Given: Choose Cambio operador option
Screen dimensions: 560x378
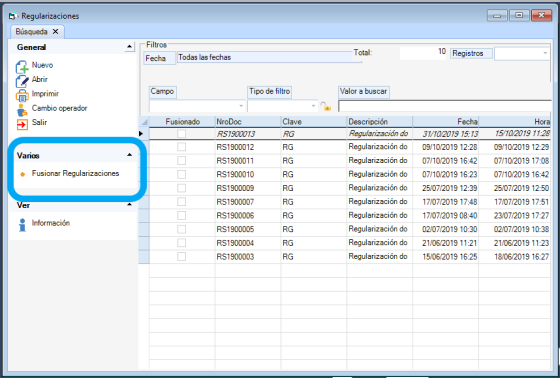Looking at the screenshot, I should pos(59,108).
